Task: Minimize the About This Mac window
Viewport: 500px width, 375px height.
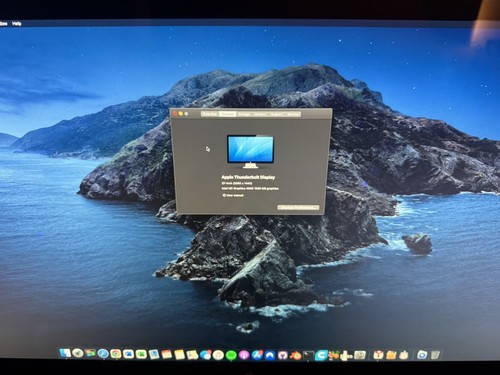Action: [x=181, y=114]
